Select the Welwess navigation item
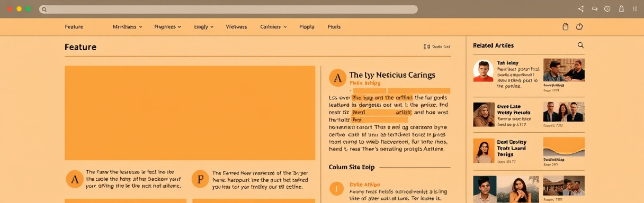 click(x=236, y=26)
